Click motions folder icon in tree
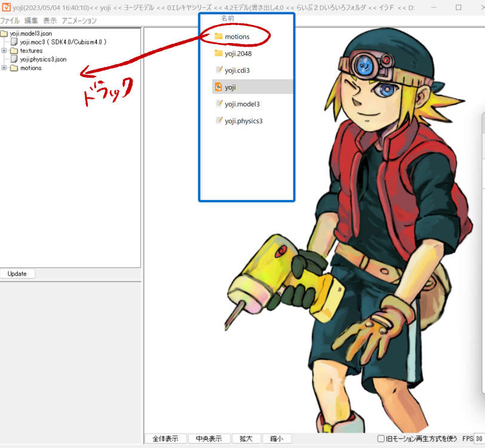Image resolution: width=485 pixels, height=448 pixels. [14, 67]
